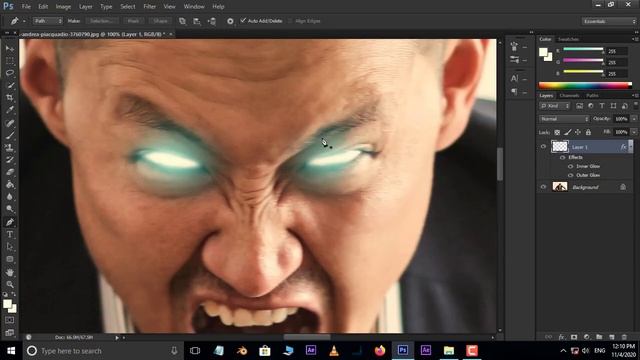Click path arrangement icon in options bar

coord(211,21)
